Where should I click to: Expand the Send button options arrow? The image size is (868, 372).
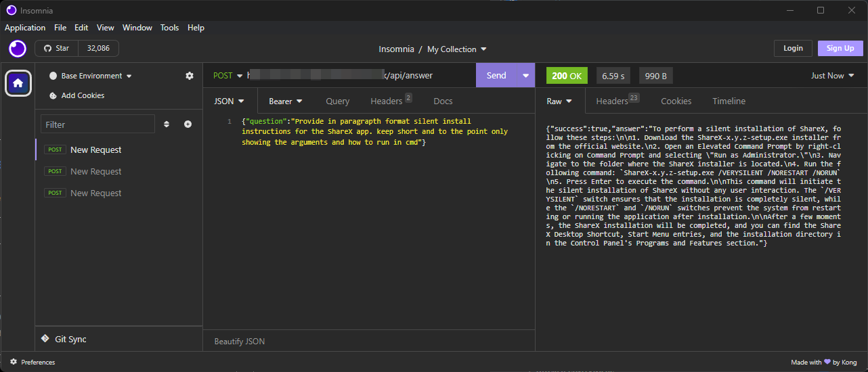pyautogui.click(x=525, y=76)
